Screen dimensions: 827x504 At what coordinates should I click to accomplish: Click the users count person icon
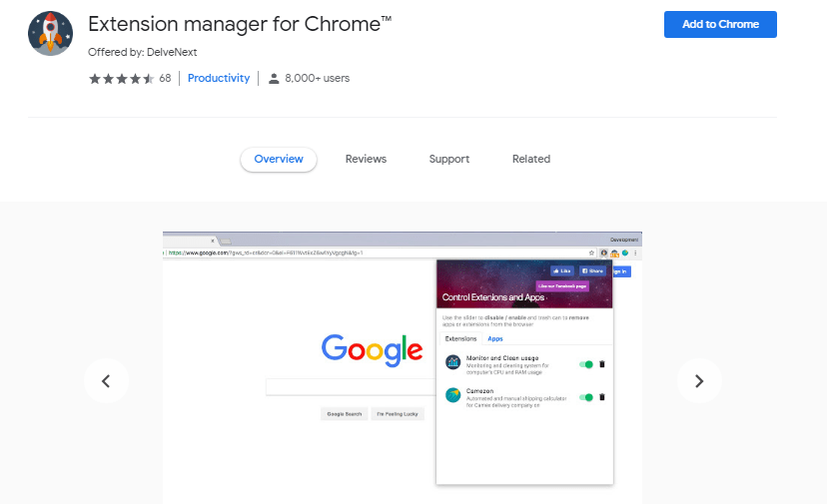pyautogui.click(x=274, y=78)
